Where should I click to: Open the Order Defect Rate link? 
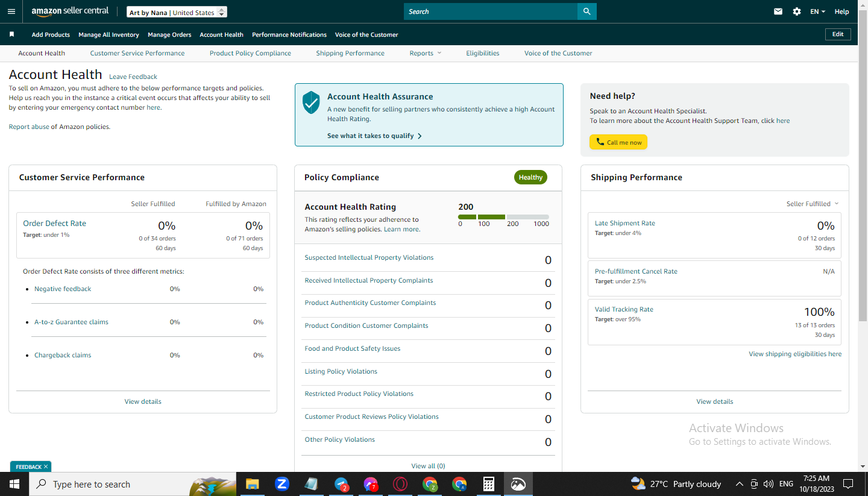pos(54,223)
